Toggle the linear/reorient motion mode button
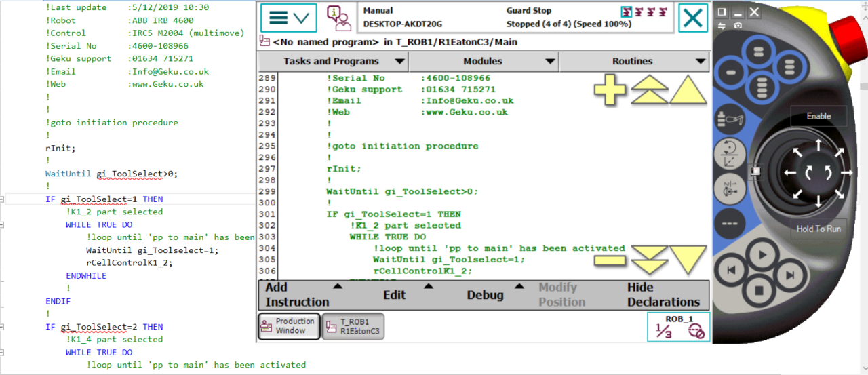This screenshot has height=375, width=868. [x=731, y=153]
